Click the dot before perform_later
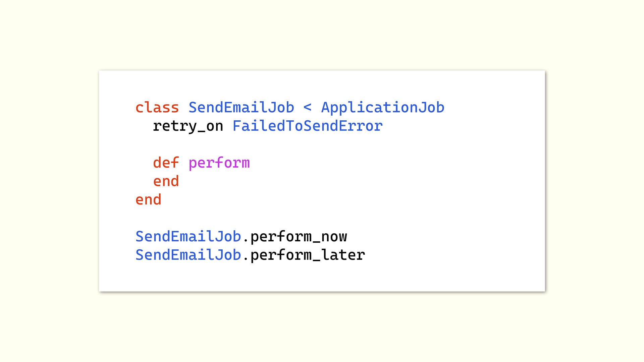 [x=246, y=258]
